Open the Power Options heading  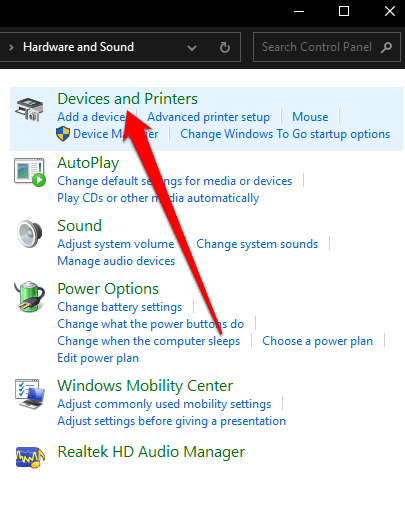(x=108, y=289)
